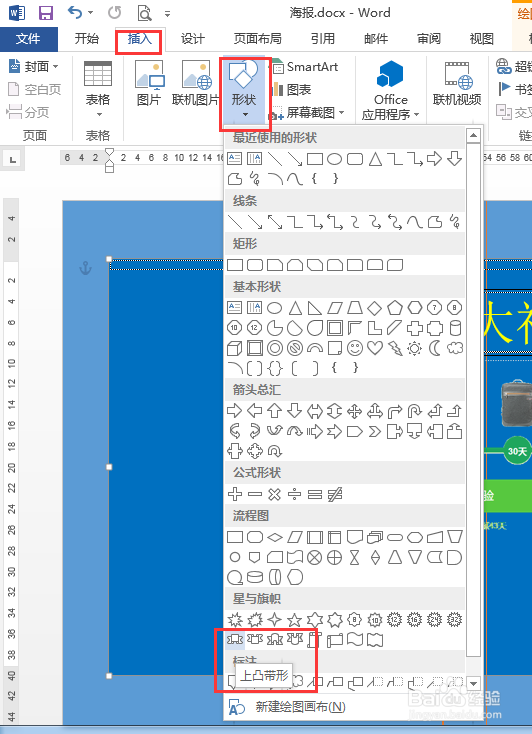Select the right arrow in recently used shapes
Image resolution: width=532 pixels, height=734 pixels.
pos(435,159)
